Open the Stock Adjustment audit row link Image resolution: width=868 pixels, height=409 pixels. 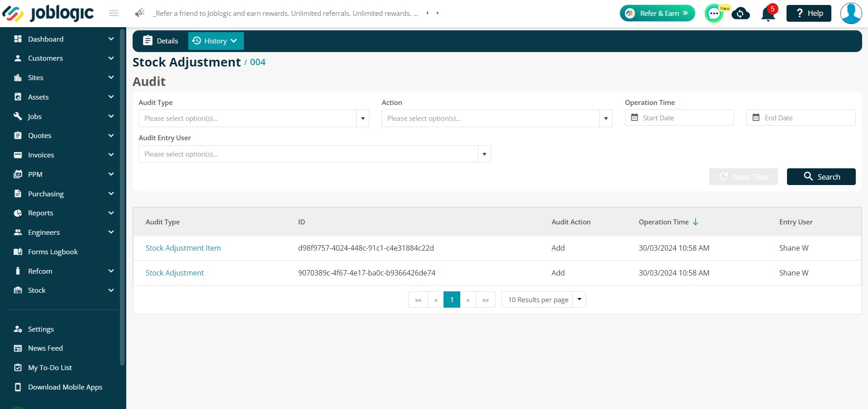click(175, 273)
